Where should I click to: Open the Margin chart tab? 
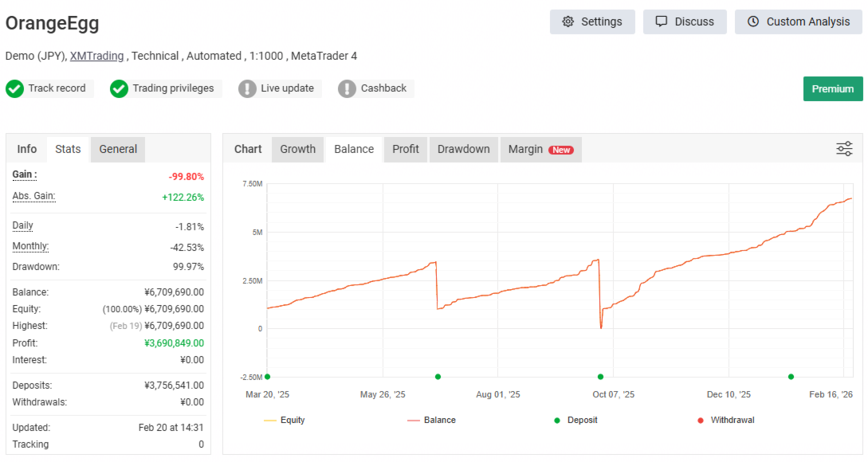tap(541, 150)
